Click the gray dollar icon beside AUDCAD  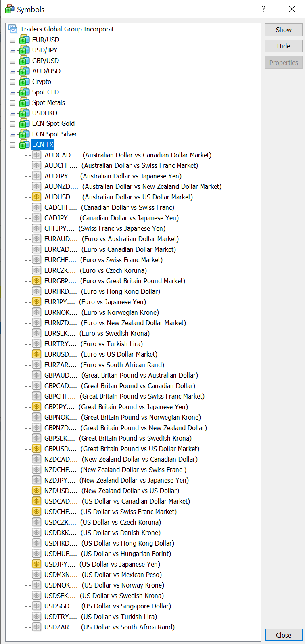37,155
